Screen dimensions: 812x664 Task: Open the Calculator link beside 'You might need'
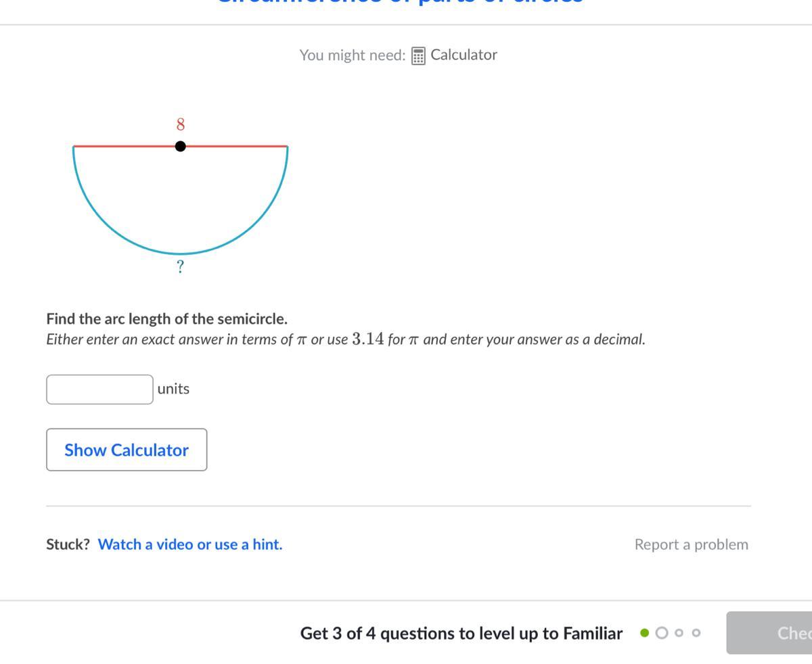click(464, 55)
